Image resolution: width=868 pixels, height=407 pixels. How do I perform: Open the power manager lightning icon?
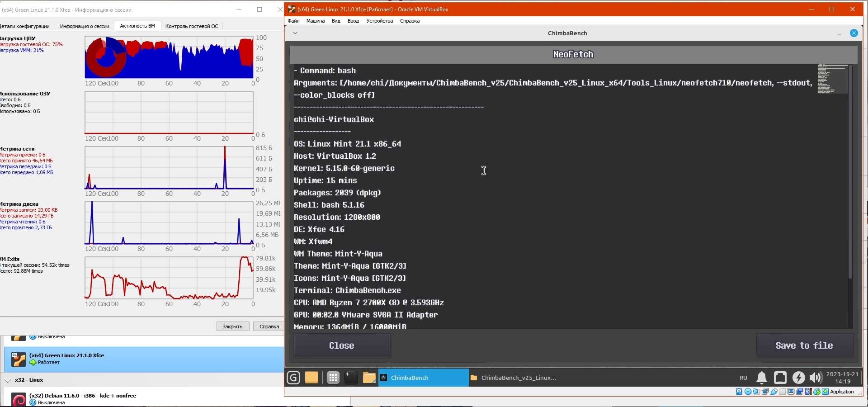(x=799, y=378)
